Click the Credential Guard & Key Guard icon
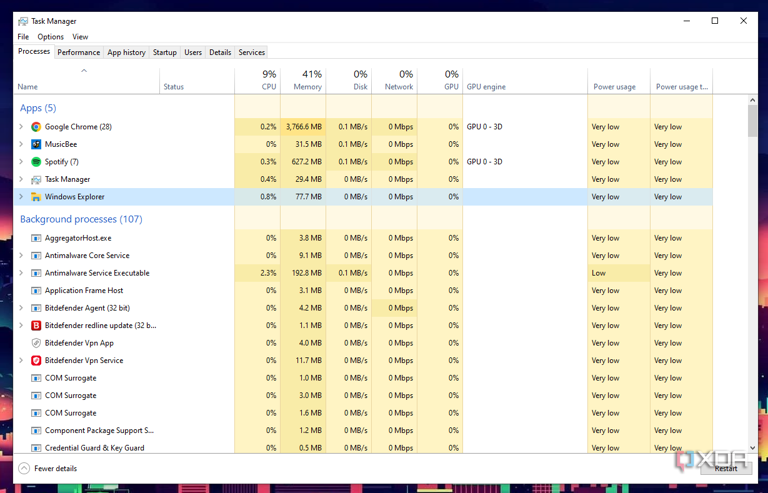Screen dimensions: 768x493 pyautogui.click(x=36, y=448)
